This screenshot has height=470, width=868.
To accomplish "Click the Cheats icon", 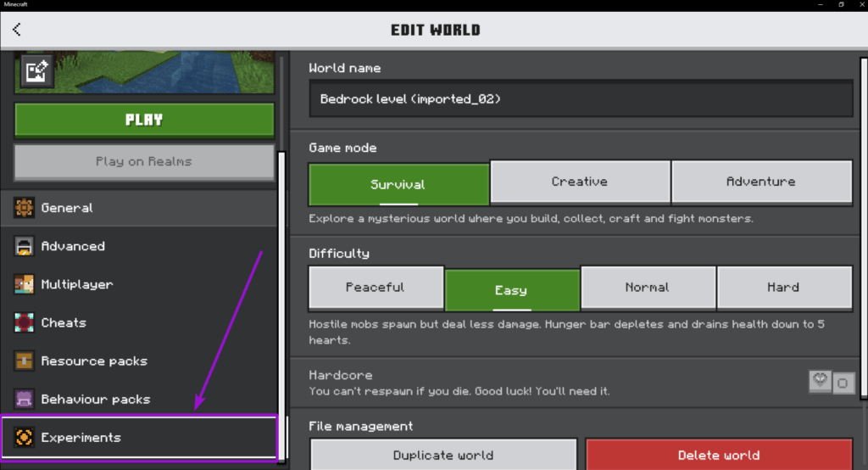I will (x=24, y=322).
